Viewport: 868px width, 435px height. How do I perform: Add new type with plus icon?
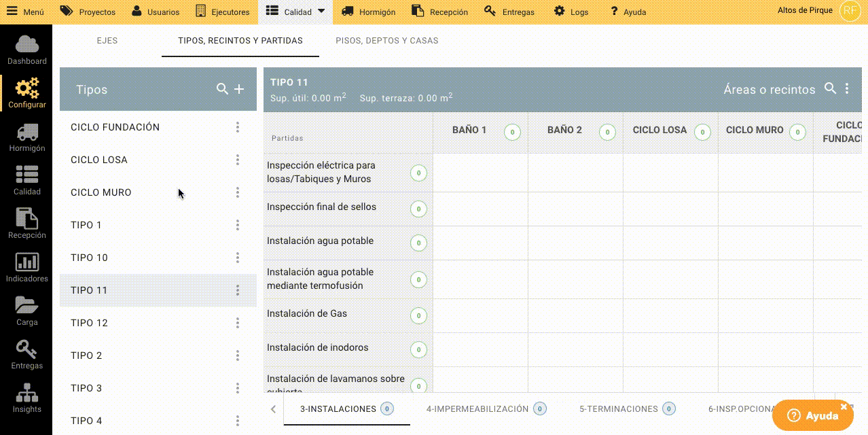[239, 89]
